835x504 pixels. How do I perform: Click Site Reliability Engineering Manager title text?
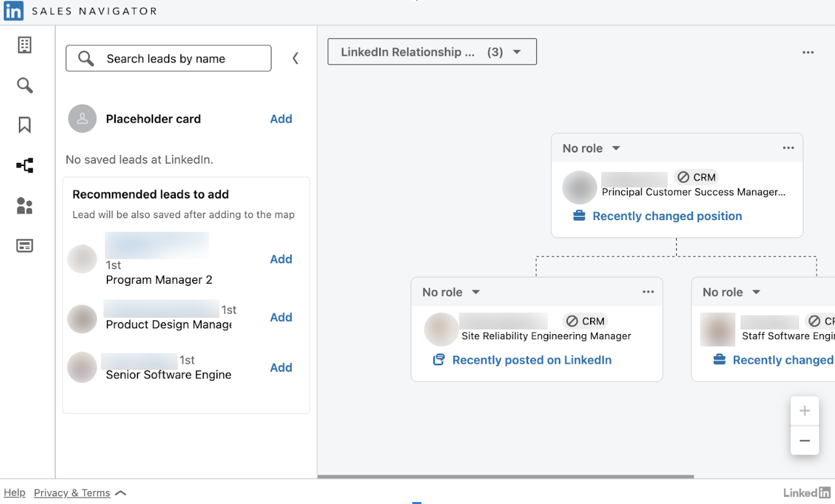click(x=546, y=336)
